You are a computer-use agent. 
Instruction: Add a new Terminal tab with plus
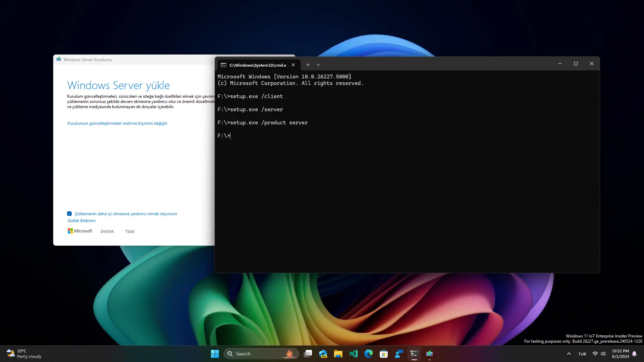tap(308, 65)
